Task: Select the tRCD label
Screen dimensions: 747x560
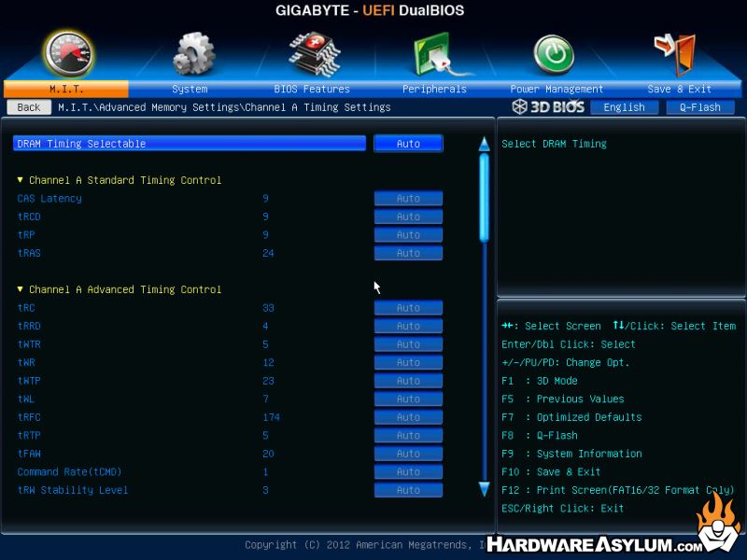Action: tap(29, 217)
